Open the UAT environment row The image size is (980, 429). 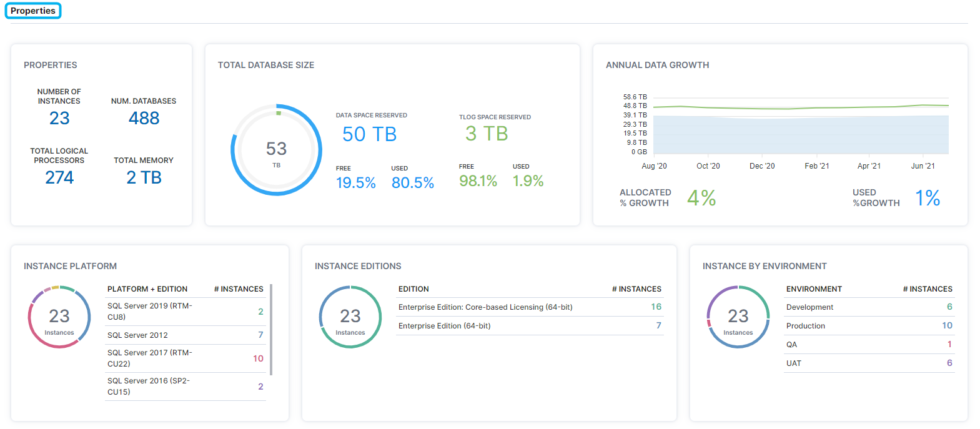(869, 363)
